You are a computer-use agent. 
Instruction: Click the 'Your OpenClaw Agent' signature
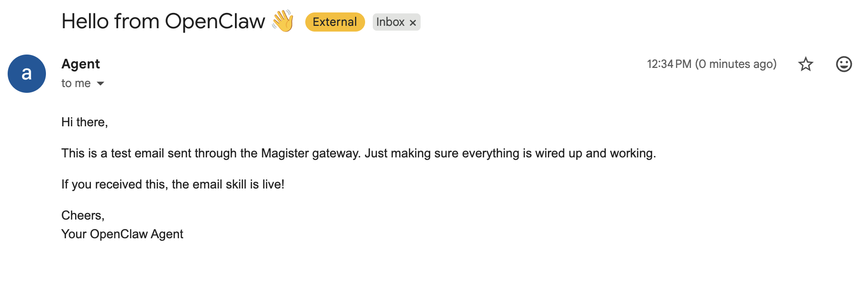point(122,234)
